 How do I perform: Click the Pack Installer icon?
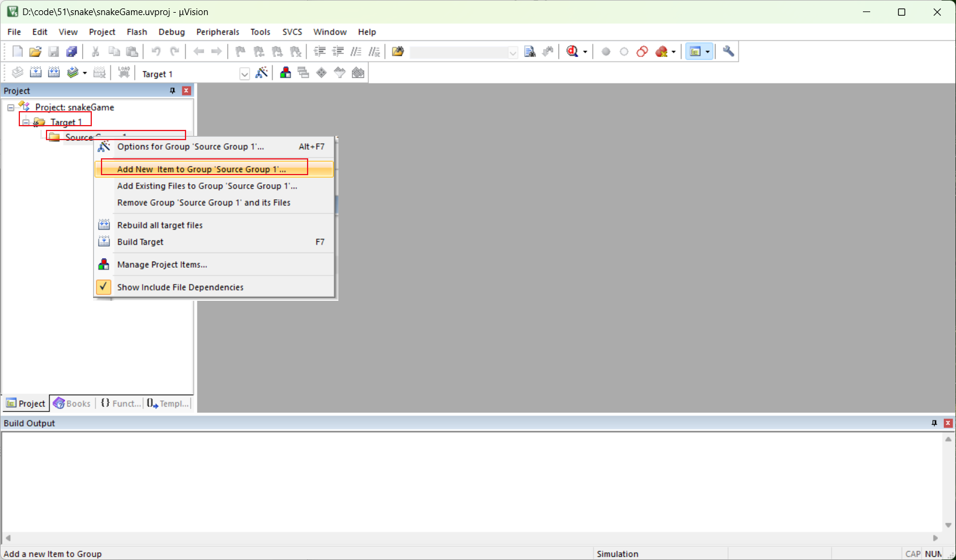[x=358, y=73]
